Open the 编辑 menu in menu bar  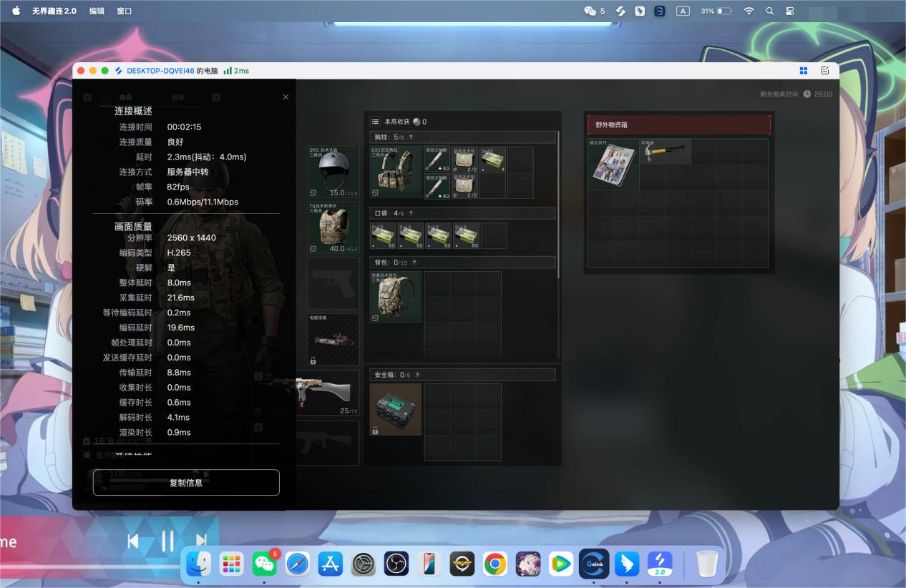(97, 11)
